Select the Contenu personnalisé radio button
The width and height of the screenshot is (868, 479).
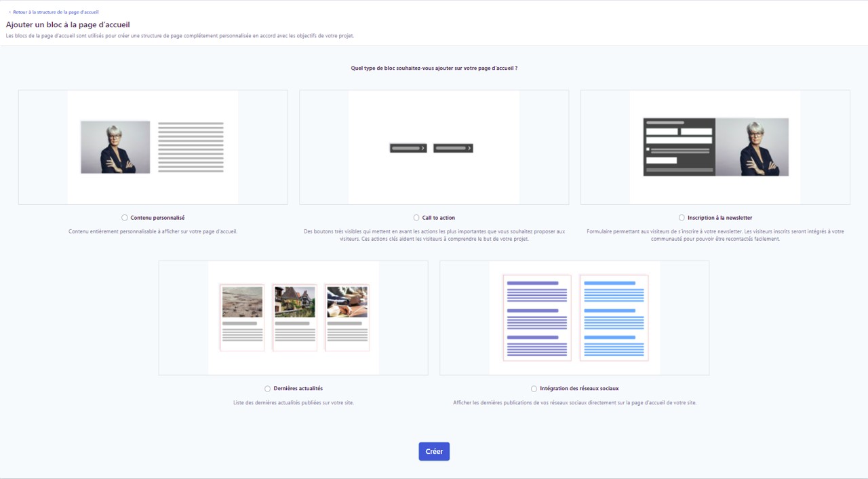(125, 218)
